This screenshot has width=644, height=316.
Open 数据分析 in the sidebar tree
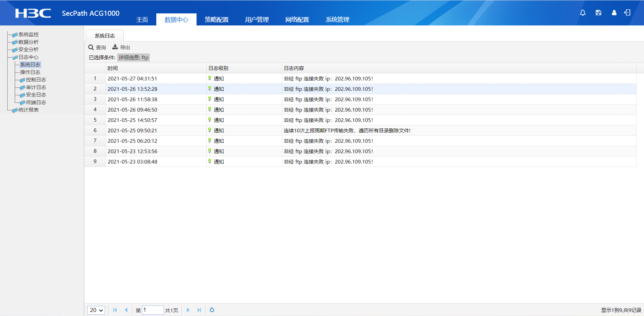pos(29,42)
